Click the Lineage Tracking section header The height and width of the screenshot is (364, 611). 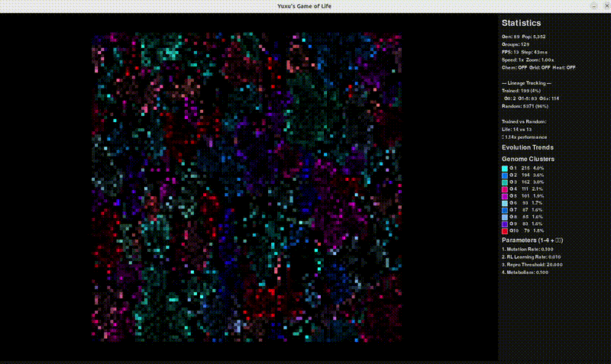pyautogui.click(x=526, y=83)
